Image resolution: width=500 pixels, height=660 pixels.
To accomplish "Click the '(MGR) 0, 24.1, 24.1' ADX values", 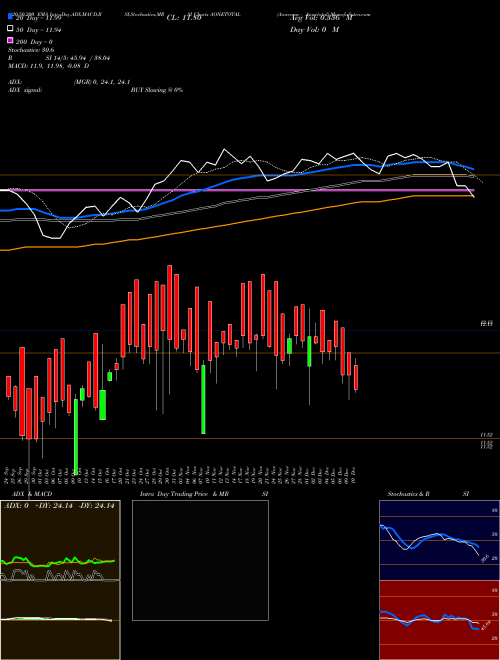I will pos(102,82).
